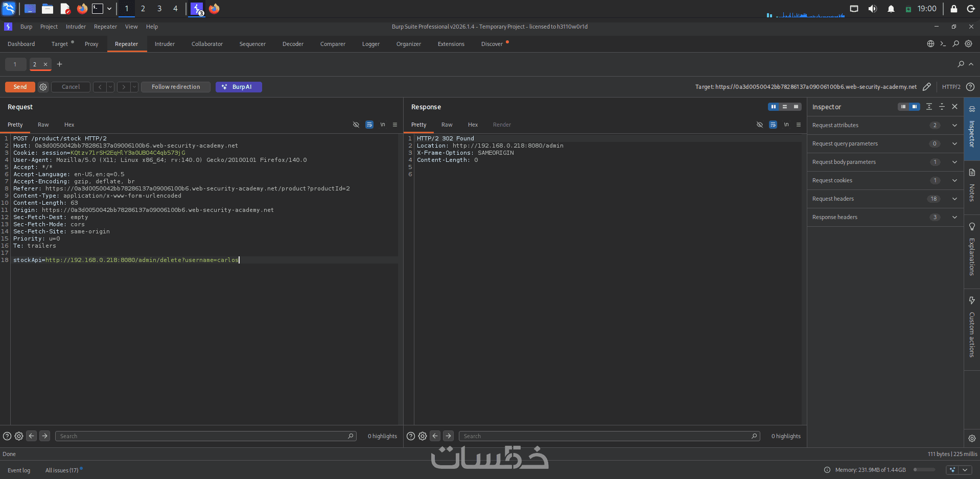Toggle the eye-slash icon in the Request editor
Viewport: 980px width, 479px height.
[356, 125]
